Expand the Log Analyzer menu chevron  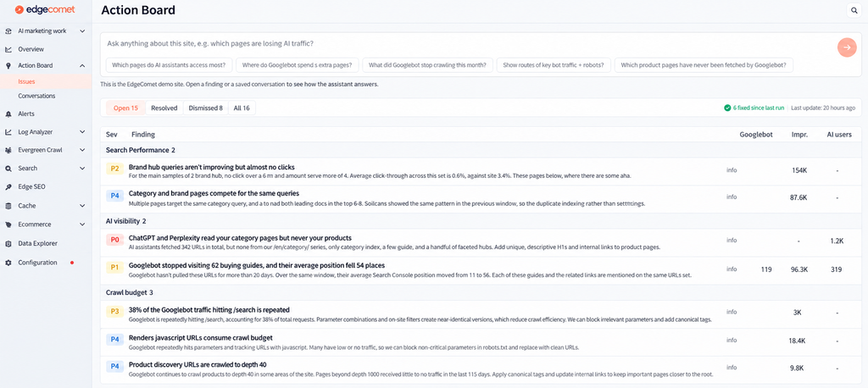(x=82, y=132)
